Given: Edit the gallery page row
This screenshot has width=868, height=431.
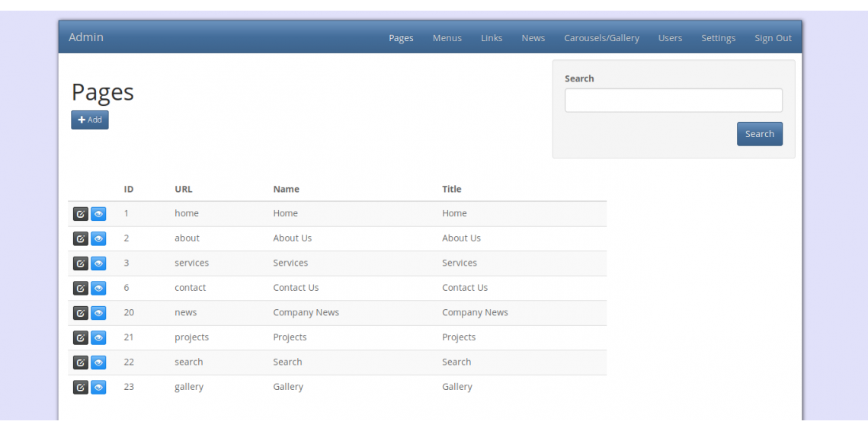Looking at the screenshot, I should coord(81,388).
